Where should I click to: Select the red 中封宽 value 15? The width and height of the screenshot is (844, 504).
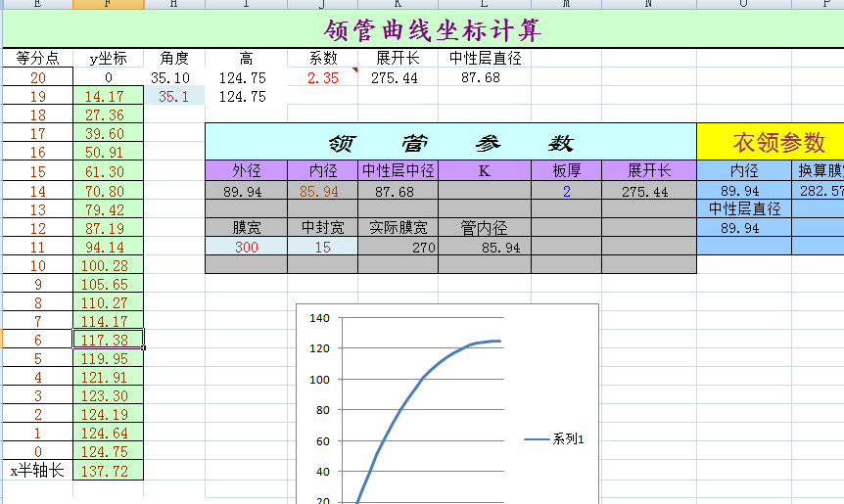pyautogui.click(x=323, y=247)
